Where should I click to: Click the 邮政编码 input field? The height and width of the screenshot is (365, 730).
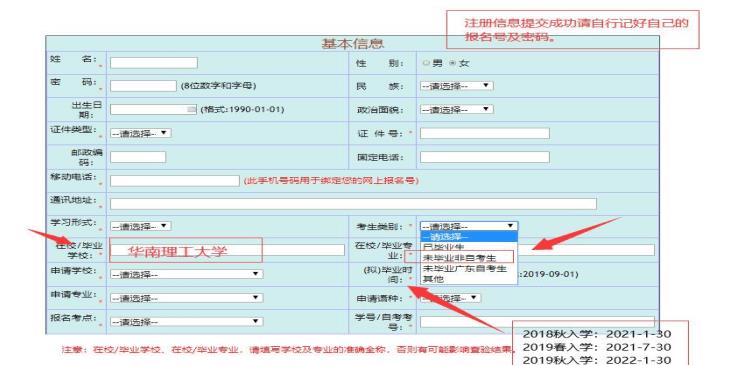[x=138, y=157]
